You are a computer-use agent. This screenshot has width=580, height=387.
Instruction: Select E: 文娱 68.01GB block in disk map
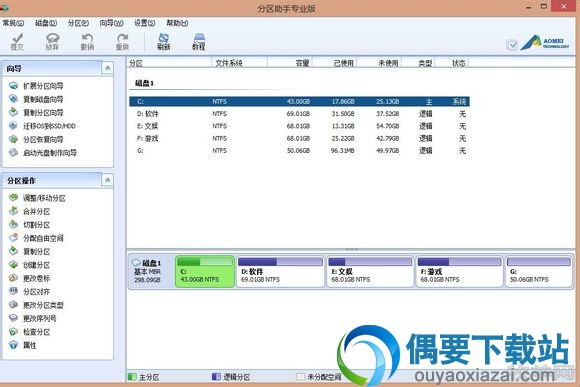coord(370,272)
